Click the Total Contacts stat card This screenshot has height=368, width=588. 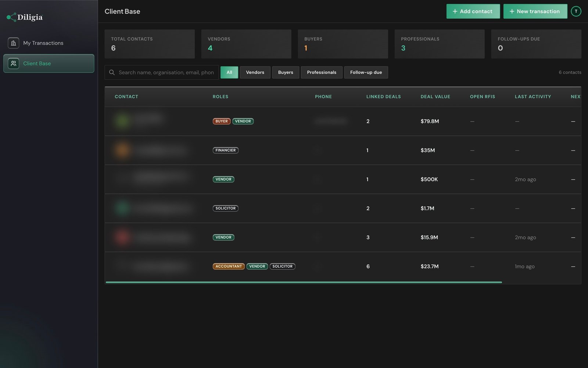point(150,44)
